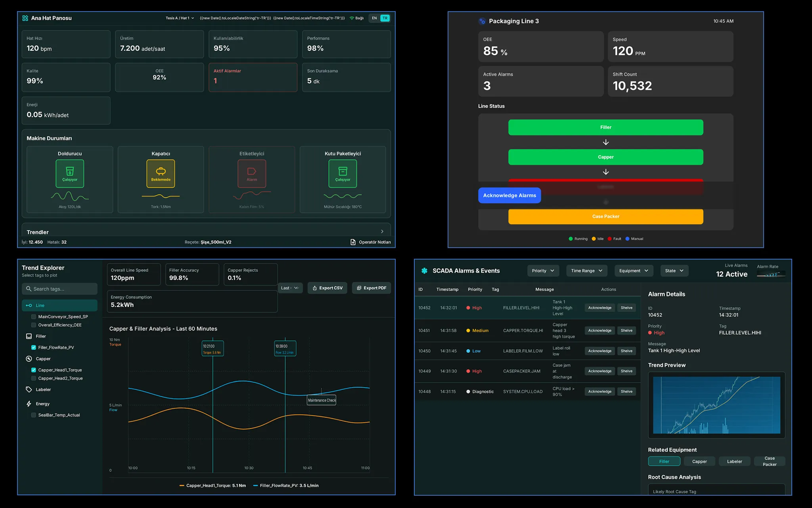Click the Search tags input field
812x508 pixels.
tap(59, 289)
